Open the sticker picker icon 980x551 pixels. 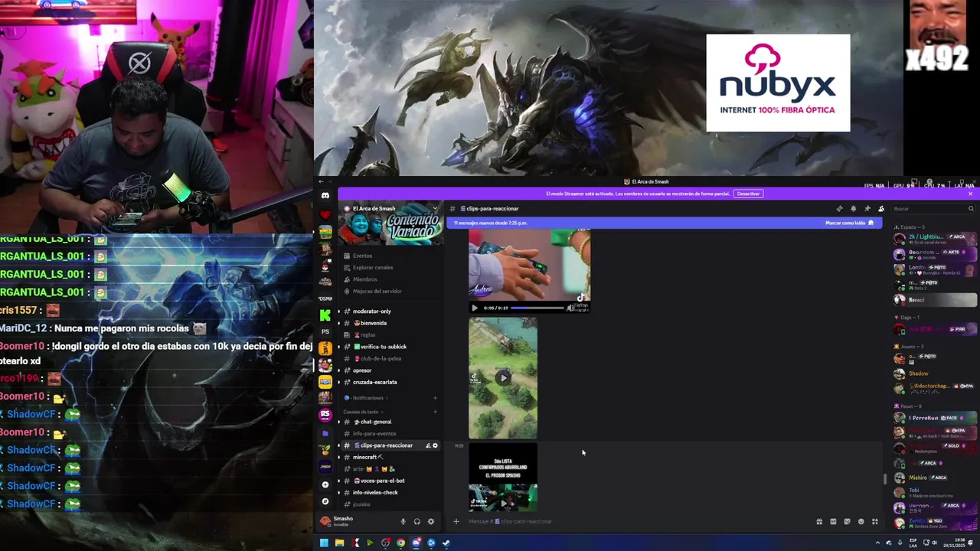[x=847, y=521]
